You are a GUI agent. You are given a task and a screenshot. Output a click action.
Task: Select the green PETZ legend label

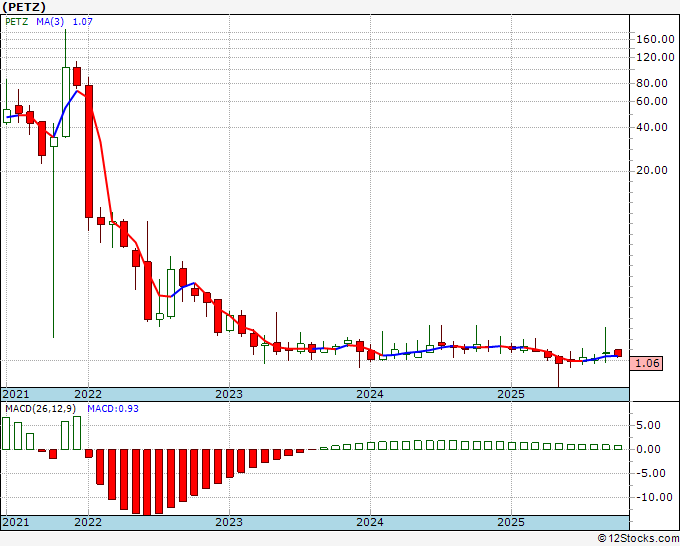point(17,21)
